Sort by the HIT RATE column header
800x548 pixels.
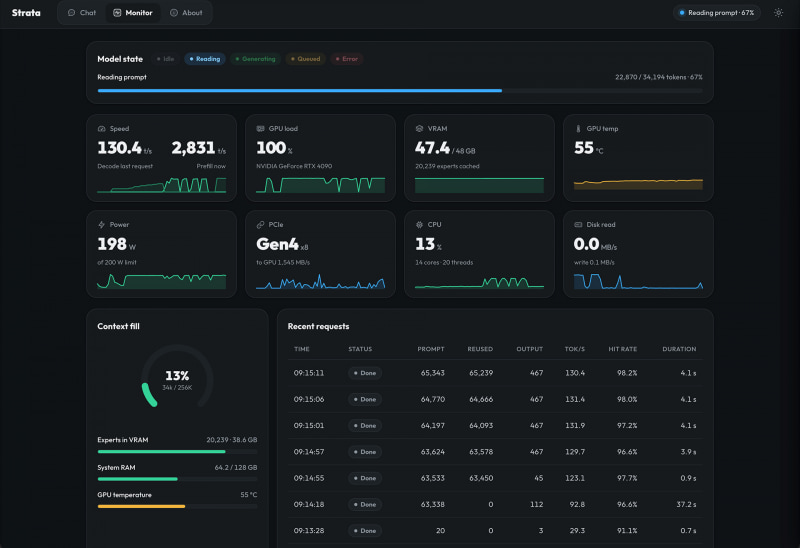coord(622,349)
